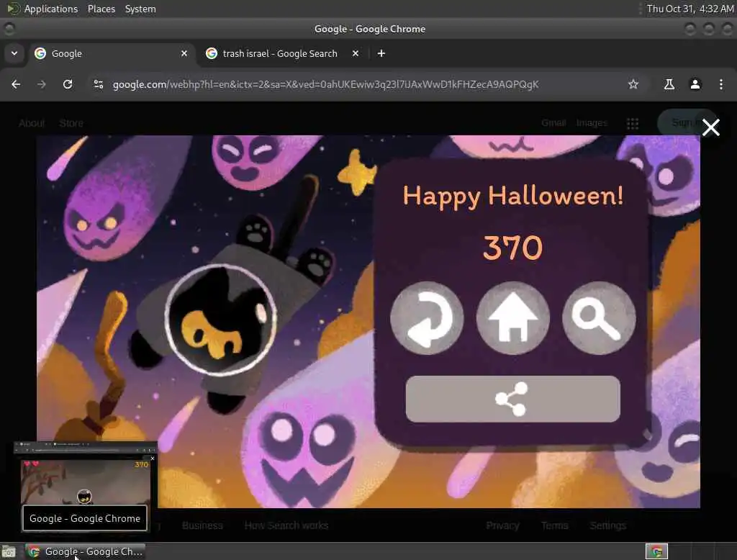The height and width of the screenshot is (560, 737).
Task: Go forward in browser history
Action: coord(42,84)
